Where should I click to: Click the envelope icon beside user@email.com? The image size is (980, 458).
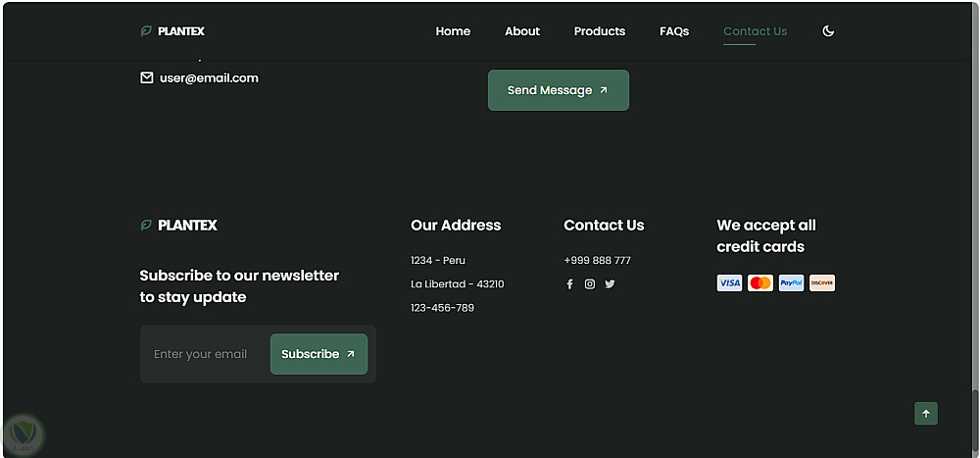click(147, 77)
